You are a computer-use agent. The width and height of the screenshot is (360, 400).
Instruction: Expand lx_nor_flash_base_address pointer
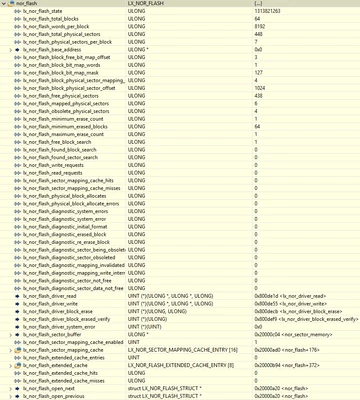click(x=10, y=50)
